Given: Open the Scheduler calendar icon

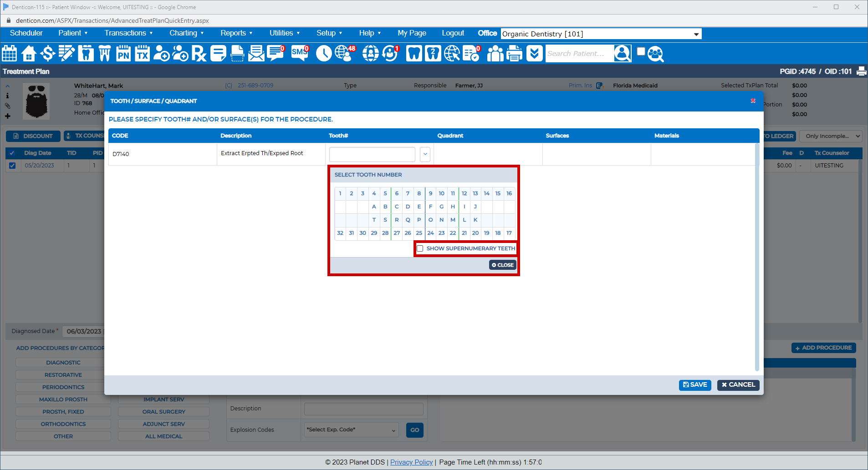Looking at the screenshot, I should [x=10, y=54].
